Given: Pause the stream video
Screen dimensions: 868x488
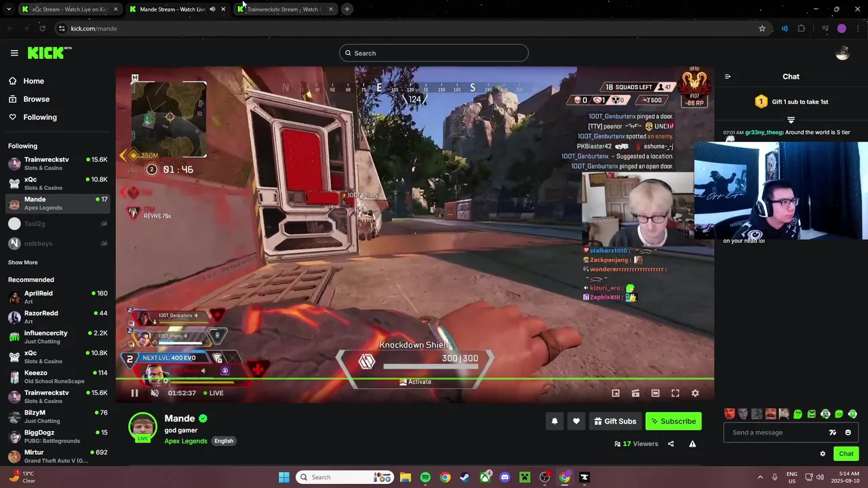Looking at the screenshot, I should click(x=134, y=393).
